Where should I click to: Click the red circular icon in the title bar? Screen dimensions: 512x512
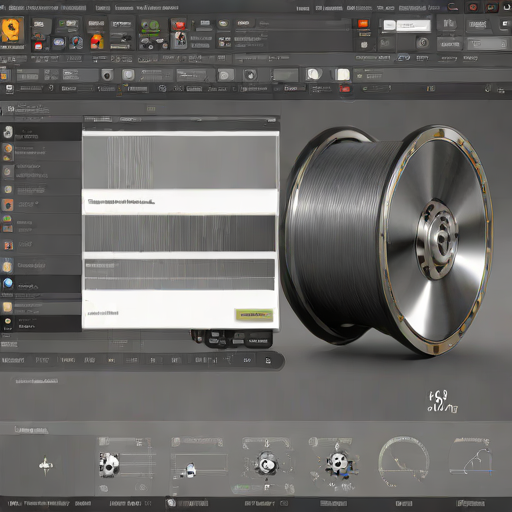[x=473, y=7]
